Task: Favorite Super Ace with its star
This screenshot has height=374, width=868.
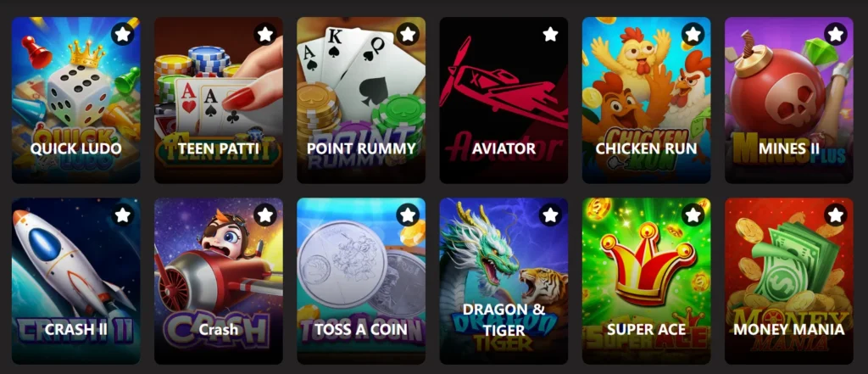Action: [693, 215]
